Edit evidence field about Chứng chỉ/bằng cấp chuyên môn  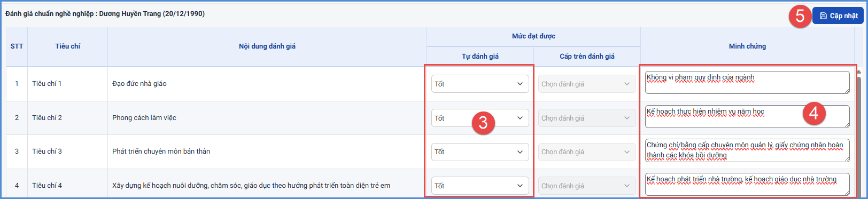tap(747, 150)
